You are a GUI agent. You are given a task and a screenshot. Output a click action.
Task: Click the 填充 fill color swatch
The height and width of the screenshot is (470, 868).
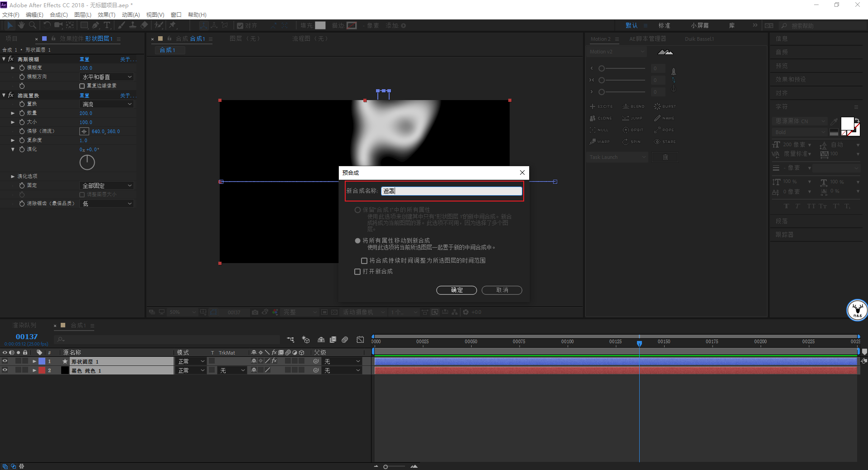coord(320,26)
